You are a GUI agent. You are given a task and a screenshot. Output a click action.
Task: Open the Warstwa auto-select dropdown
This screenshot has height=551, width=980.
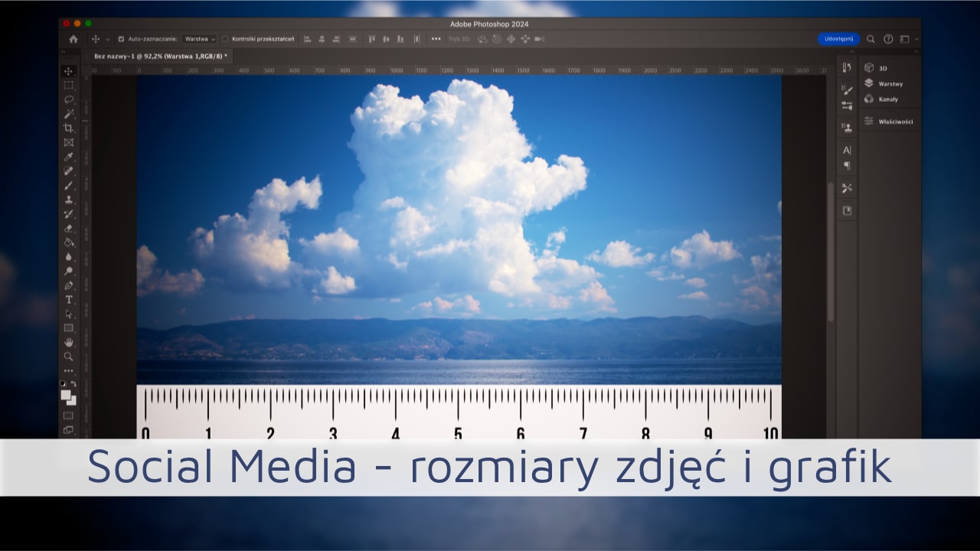(201, 39)
